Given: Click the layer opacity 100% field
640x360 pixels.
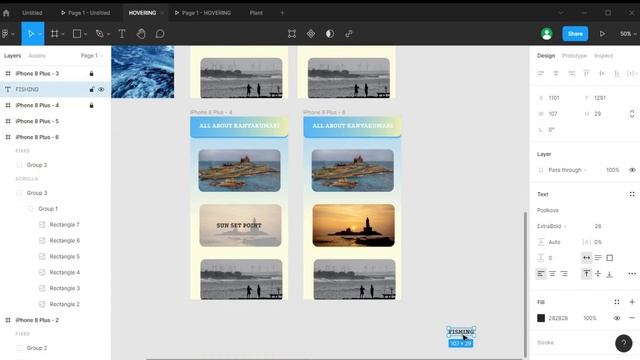Looking at the screenshot, I should pyautogui.click(x=613, y=170).
